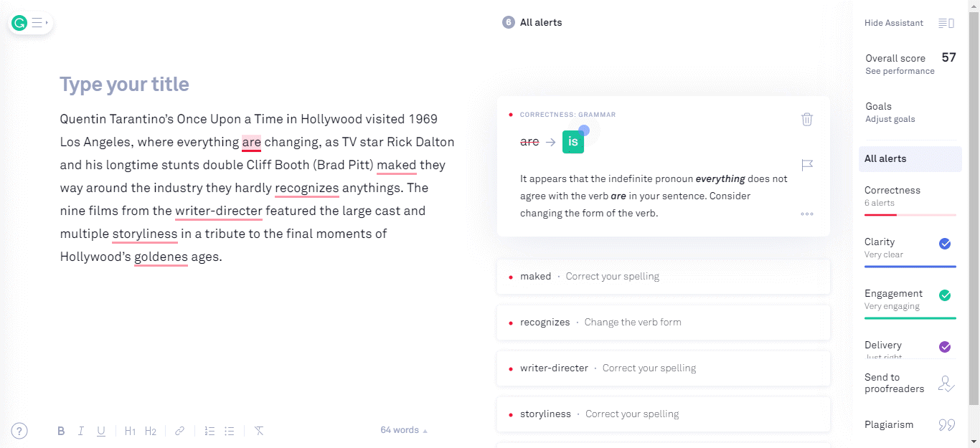The width and height of the screenshot is (980, 448).
Task: Click the alert count badge showing 6
Action: [509, 23]
